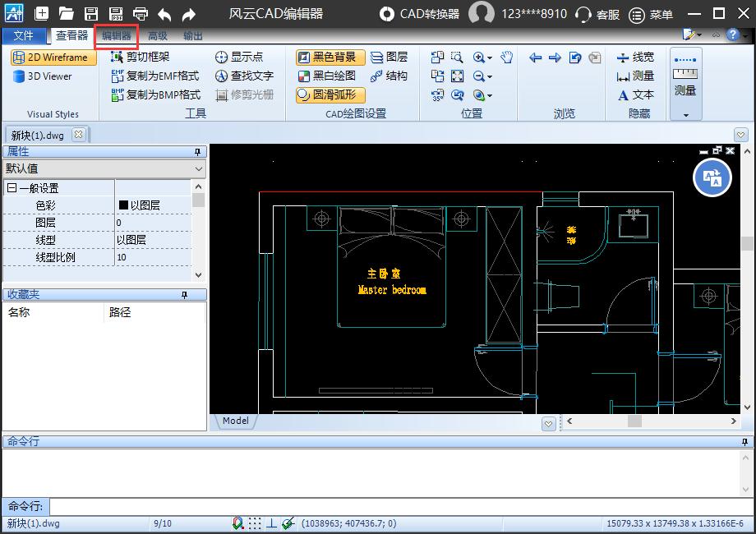Enable the 黑白绘图 black-white drawing mode

pyautogui.click(x=330, y=76)
